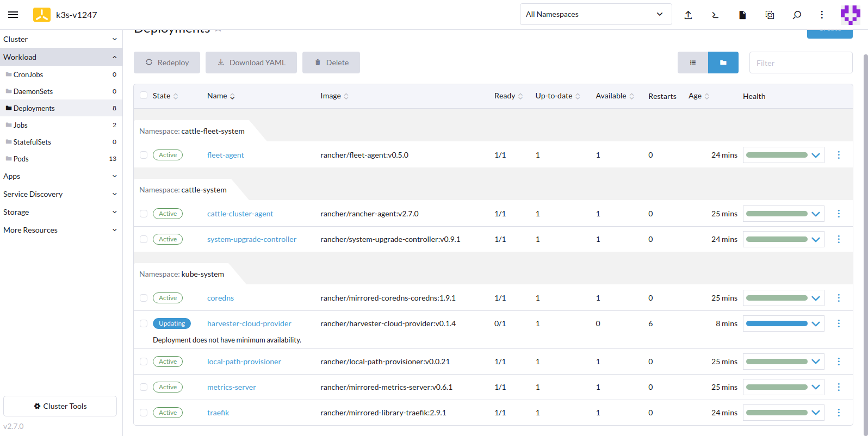Open row actions menu for fleet-agent
Screen dimensions: 868x436
click(839, 155)
